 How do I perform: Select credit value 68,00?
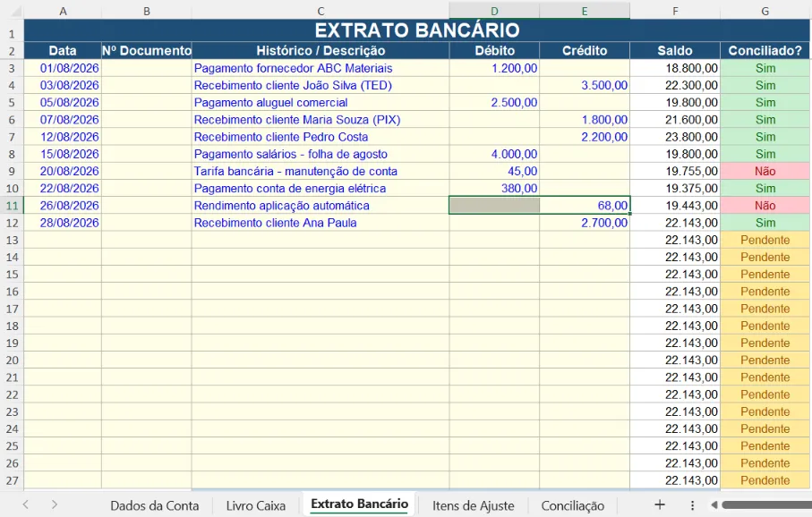(x=584, y=206)
